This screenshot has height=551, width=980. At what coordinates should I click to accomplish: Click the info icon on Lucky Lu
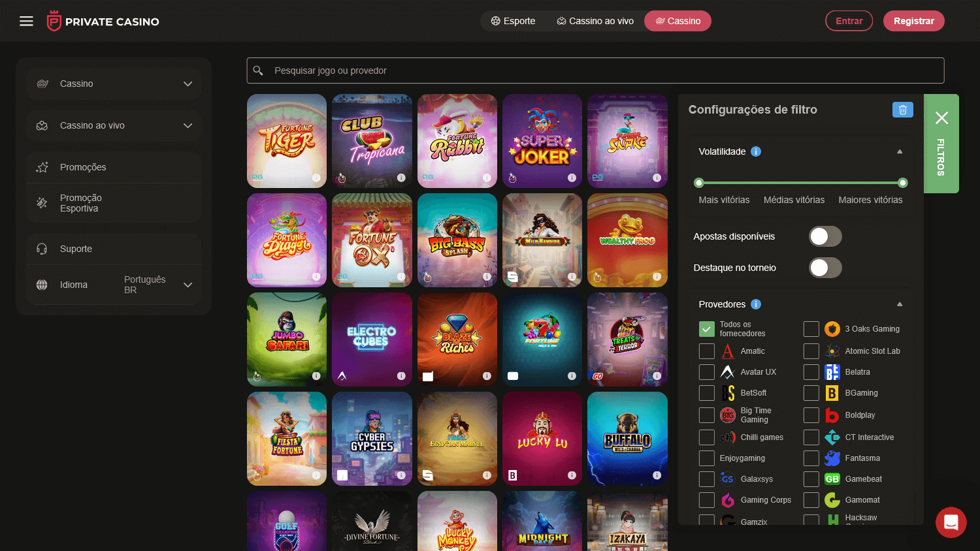tap(572, 475)
